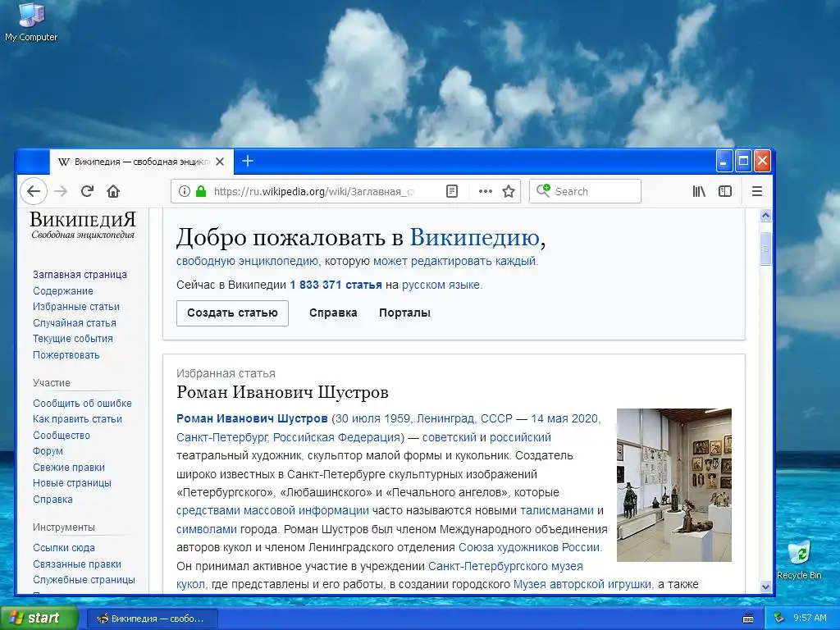Click талисманами link
The image size is (840, 630).
[x=557, y=510]
